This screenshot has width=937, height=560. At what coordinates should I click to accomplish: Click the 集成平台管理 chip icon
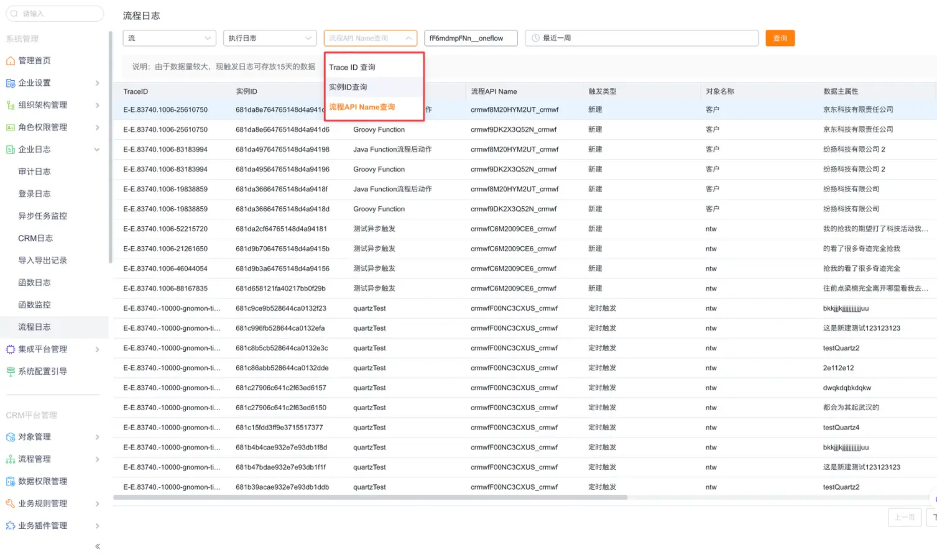(x=11, y=350)
